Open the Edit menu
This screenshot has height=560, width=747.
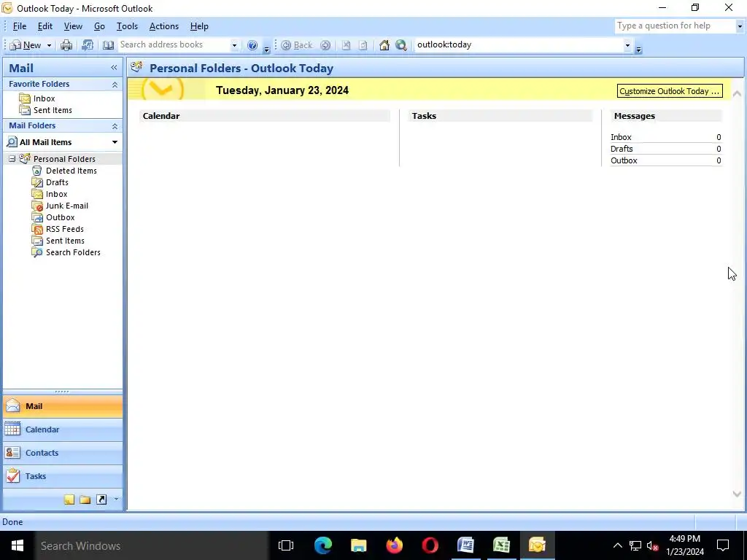[44, 26]
